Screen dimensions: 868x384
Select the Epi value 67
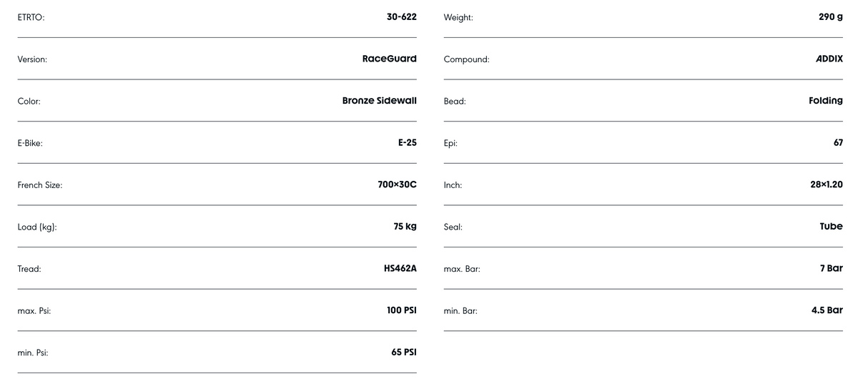point(838,142)
